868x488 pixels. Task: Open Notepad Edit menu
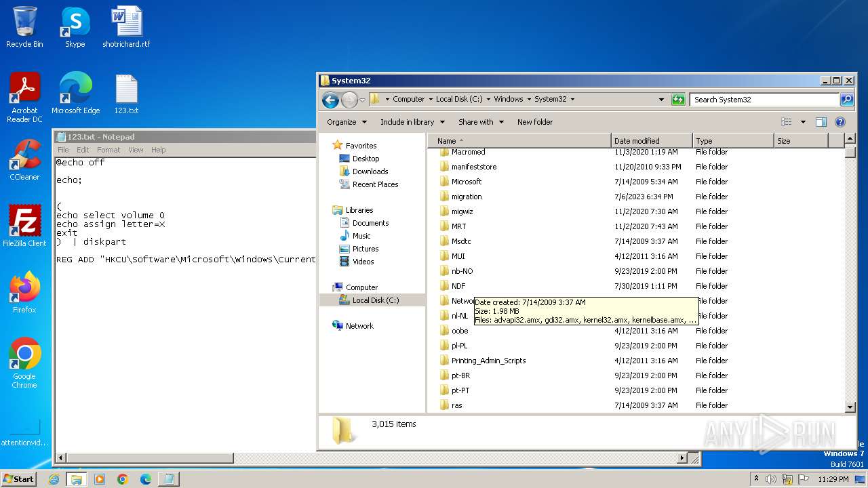tap(83, 150)
